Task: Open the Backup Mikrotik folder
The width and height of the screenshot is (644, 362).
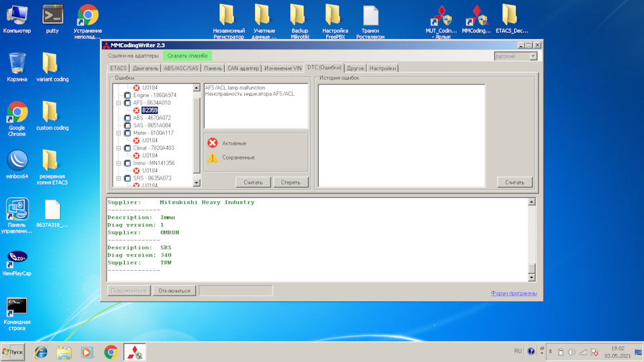Action: (299, 21)
